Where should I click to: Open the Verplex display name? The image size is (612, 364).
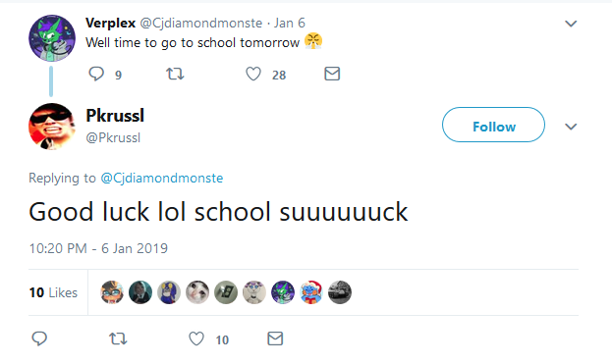pyautogui.click(x=110, y=23)
